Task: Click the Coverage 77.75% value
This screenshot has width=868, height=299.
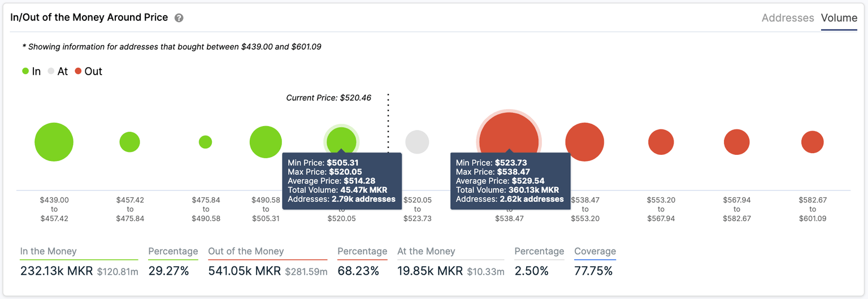Action: 593,271
